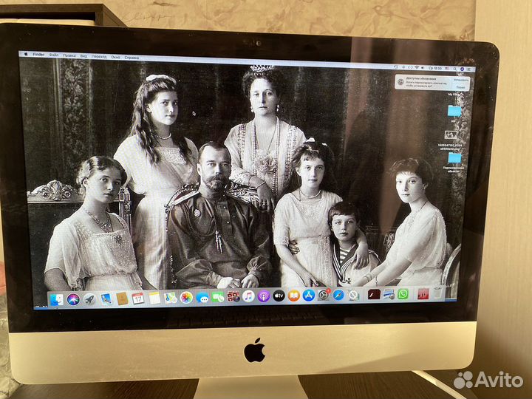532x399 pixels.
Task: Open the brown Contacts book icon
Action: pyautogui.click(x=122, y=299)
